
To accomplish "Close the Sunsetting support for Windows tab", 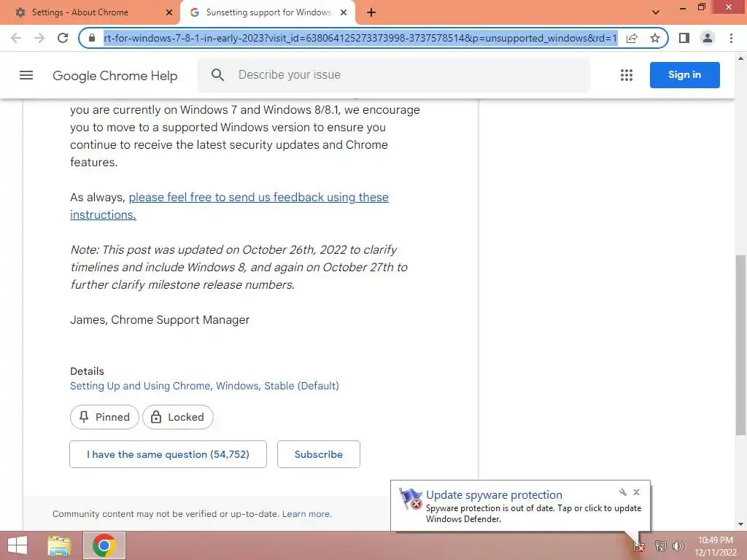I will point(344,12).
